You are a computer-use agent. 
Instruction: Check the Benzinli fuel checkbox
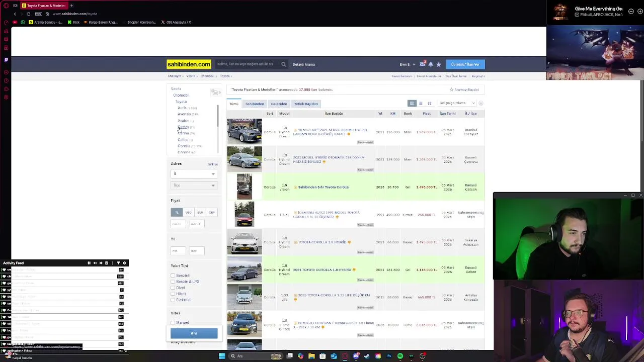pyautogui.click(x=173, y=276)
